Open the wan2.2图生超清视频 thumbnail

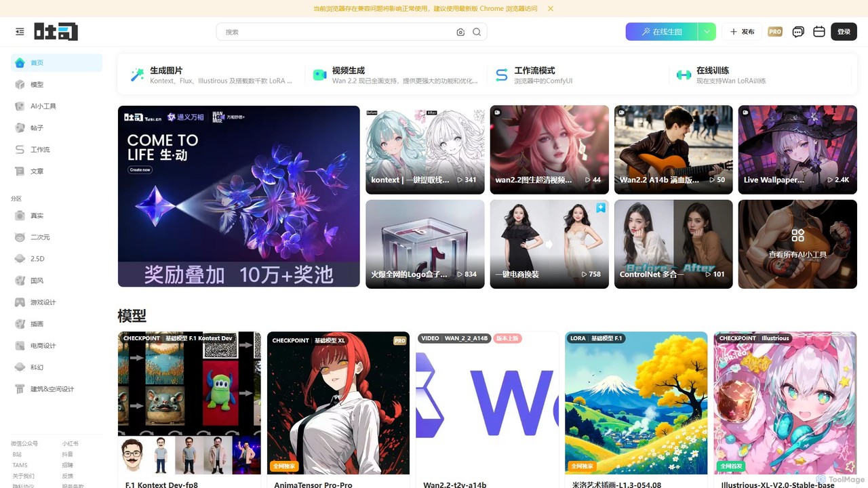549,150
